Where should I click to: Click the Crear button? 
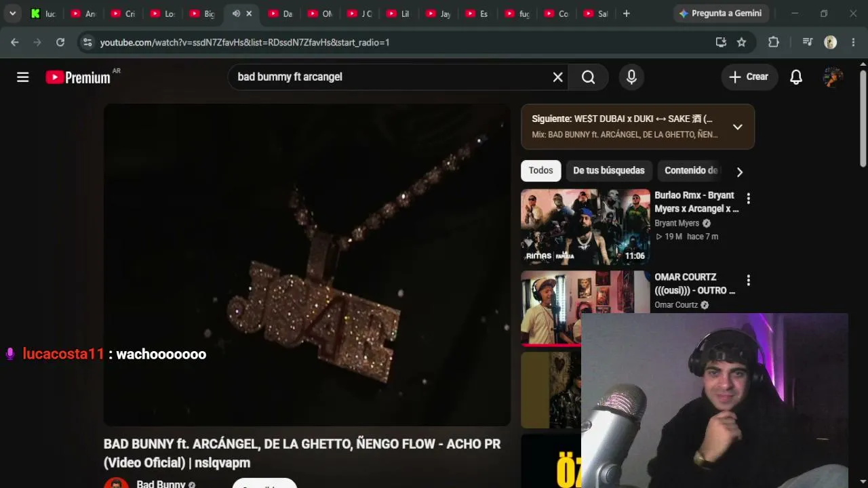coord(749,77)
